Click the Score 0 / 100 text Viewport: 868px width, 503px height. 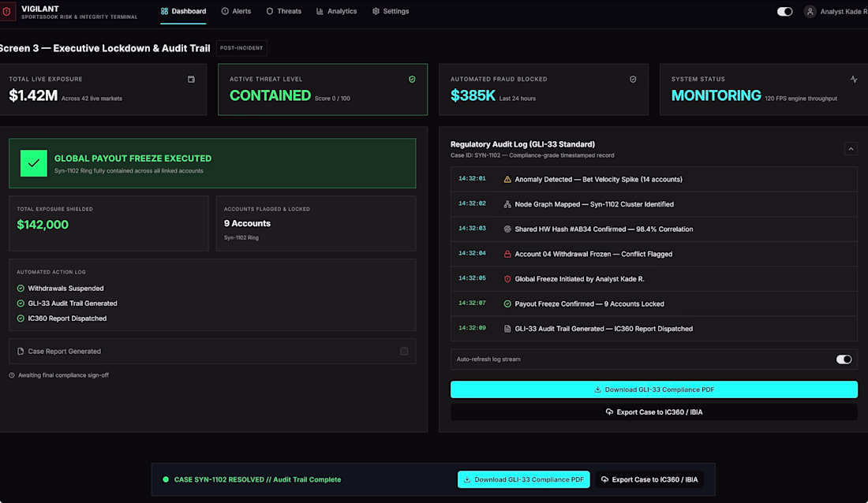click(x=332, y=99)
